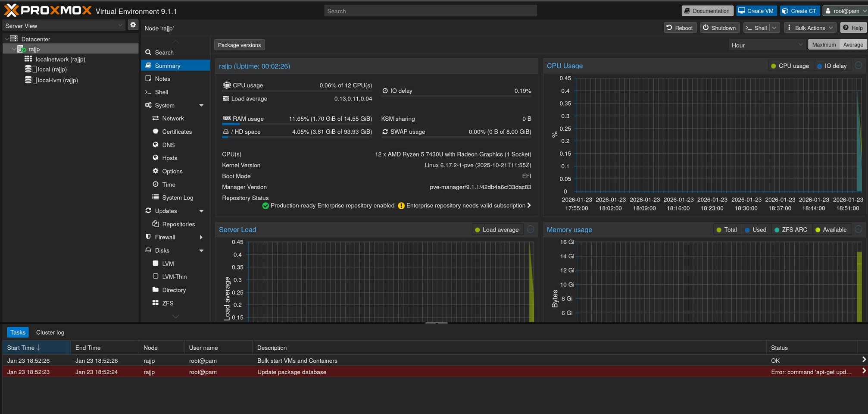The height and width of the screenshot is (414, 868).
Task: Collapse the rajjp node tree expander
Action: 14,49
